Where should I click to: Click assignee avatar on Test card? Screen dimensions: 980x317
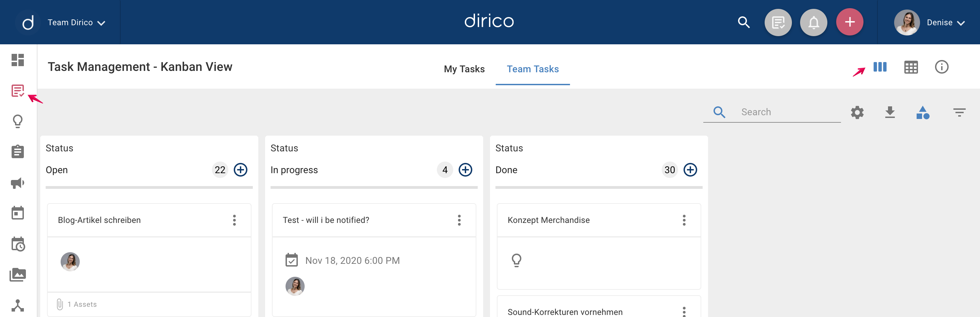(295, 286)
